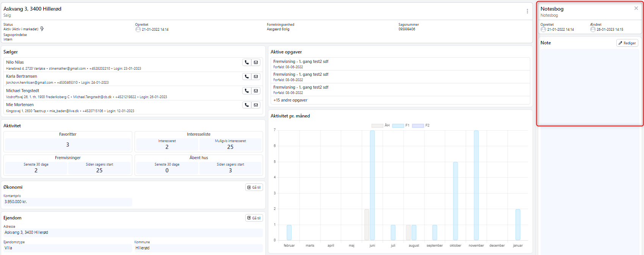Call seller Nilo Nilas via phone icon

[247, 63]
